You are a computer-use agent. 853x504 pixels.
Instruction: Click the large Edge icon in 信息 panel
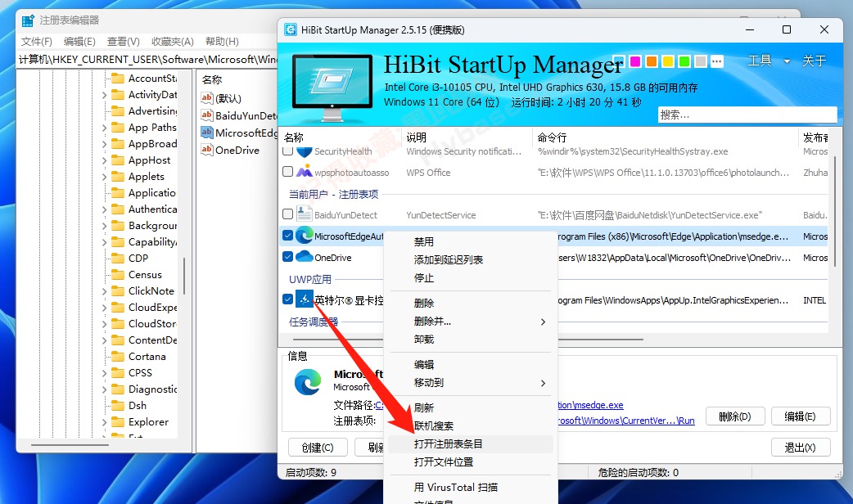click(x=307, y=382)
